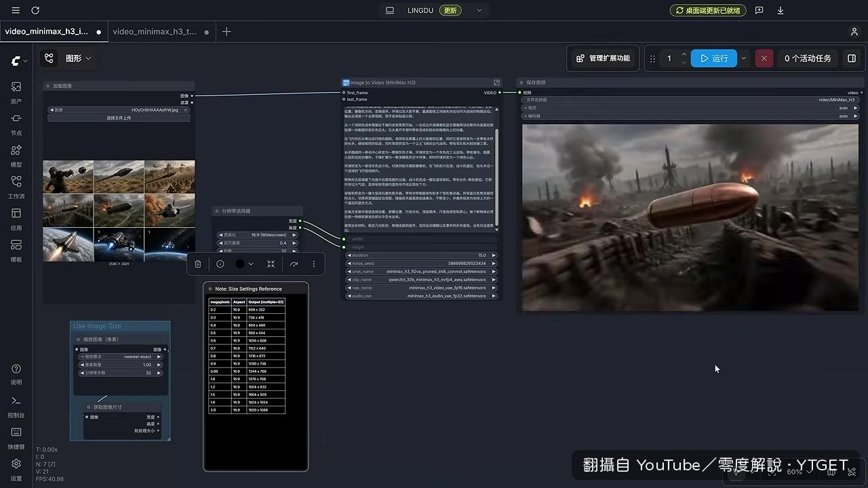868x488 pixels.
Task: Click the 运行 (Run) button
Action: coord(713,58)
